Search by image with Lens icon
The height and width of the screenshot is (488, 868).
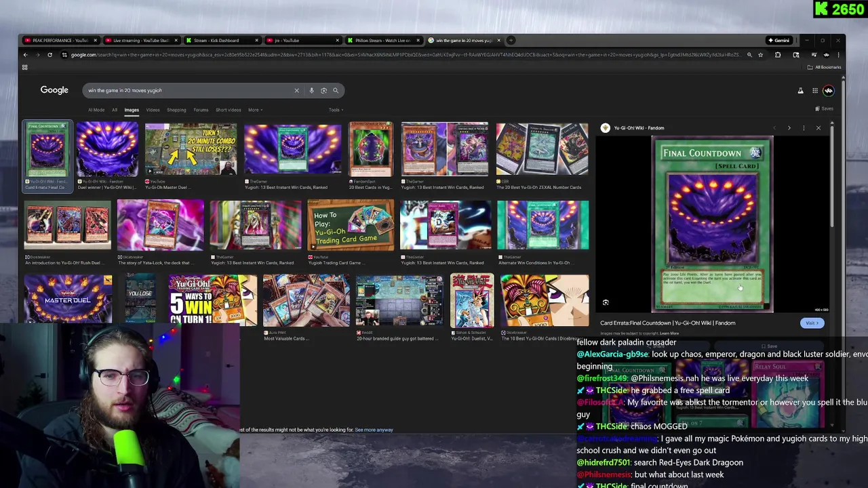323,90
